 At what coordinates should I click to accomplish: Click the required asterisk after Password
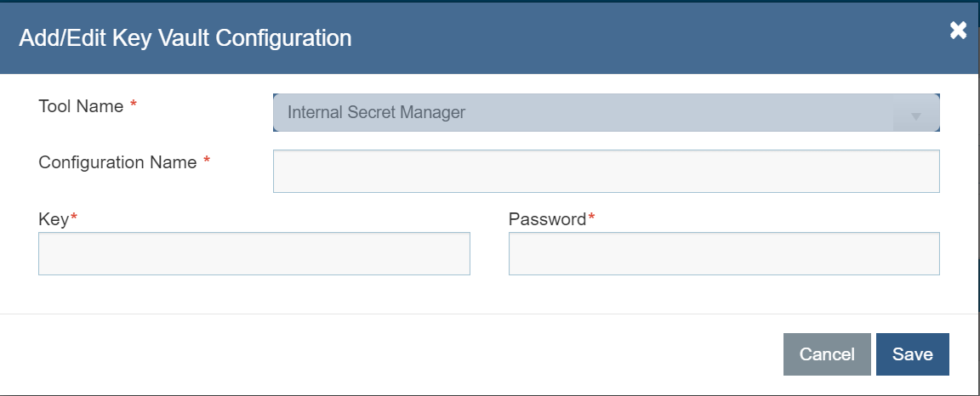(591, 218)
